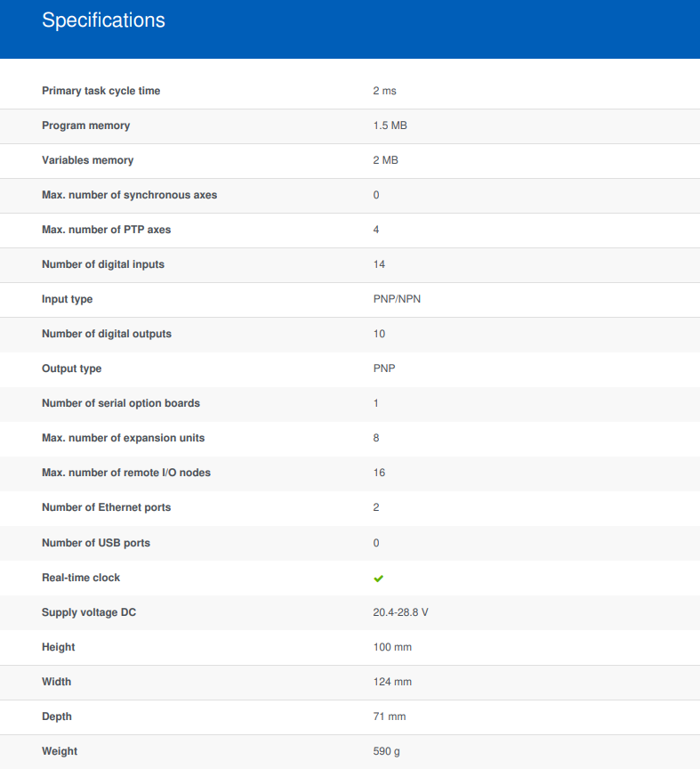This screenshot has height=769, width=700.
Task: Select 'Max. number of synchronous axes' label
Action: (129, 195)
